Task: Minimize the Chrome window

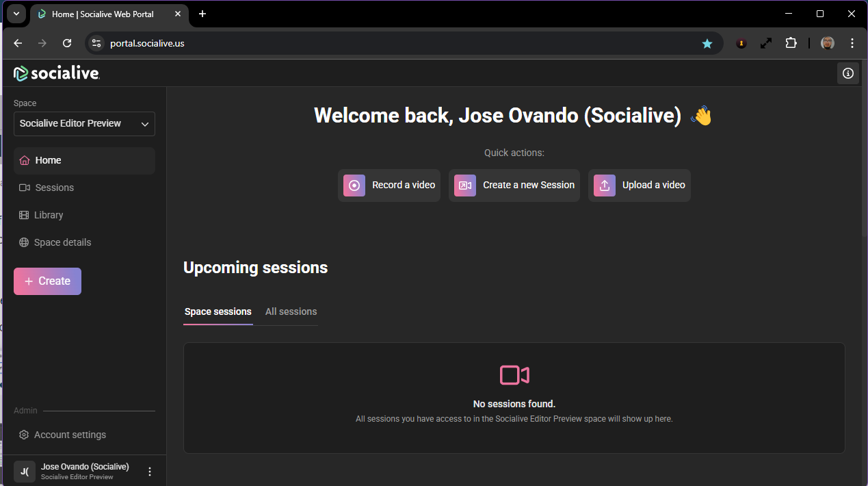Action: [x=789, y=14]
